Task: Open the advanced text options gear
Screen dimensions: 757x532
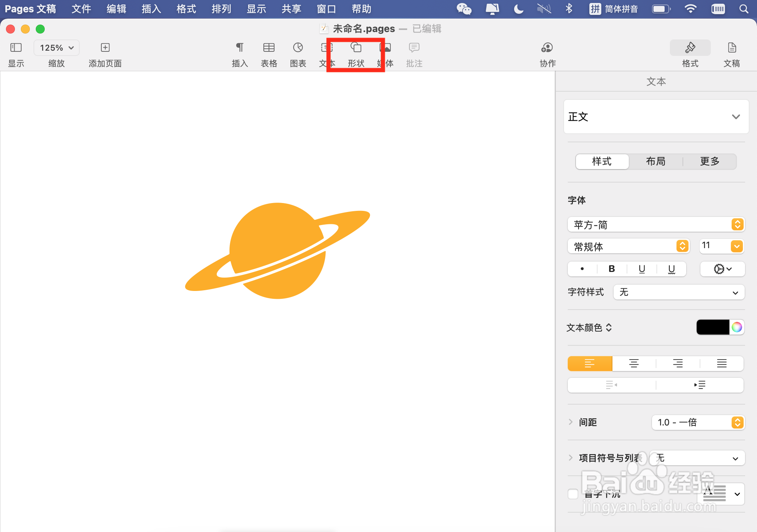Action: [x=722, y=269]
